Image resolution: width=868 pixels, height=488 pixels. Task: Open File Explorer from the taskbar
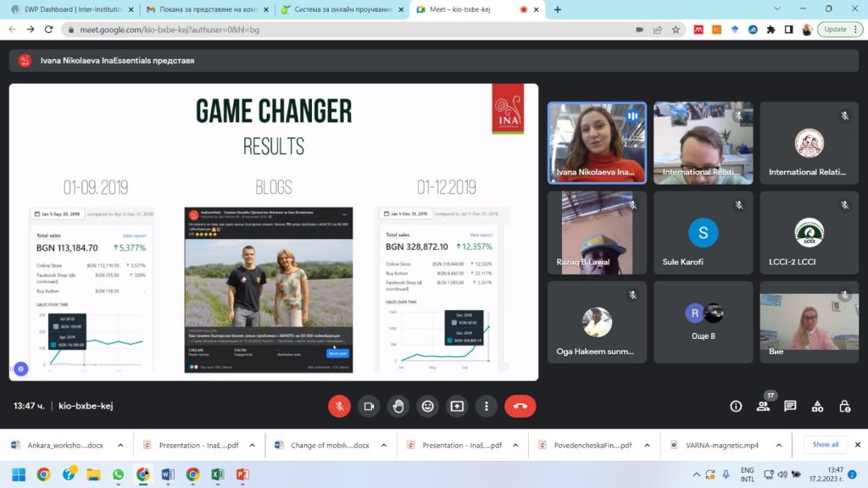(x=93, y=474)
